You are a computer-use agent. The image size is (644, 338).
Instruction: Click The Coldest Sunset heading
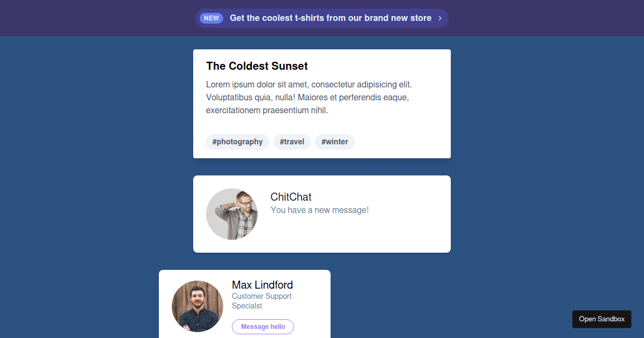pos(257,65)
